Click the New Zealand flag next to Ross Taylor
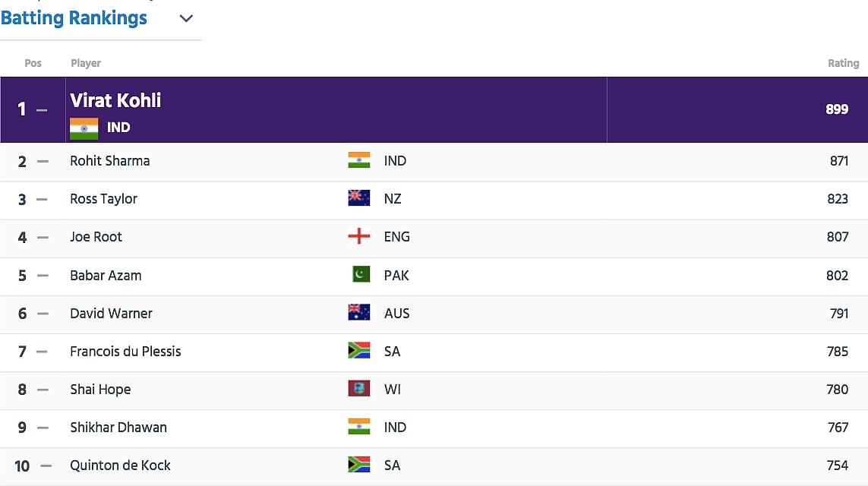Image resolution: width=868 pixels, height=486 pixels. (x=358, y=198)
